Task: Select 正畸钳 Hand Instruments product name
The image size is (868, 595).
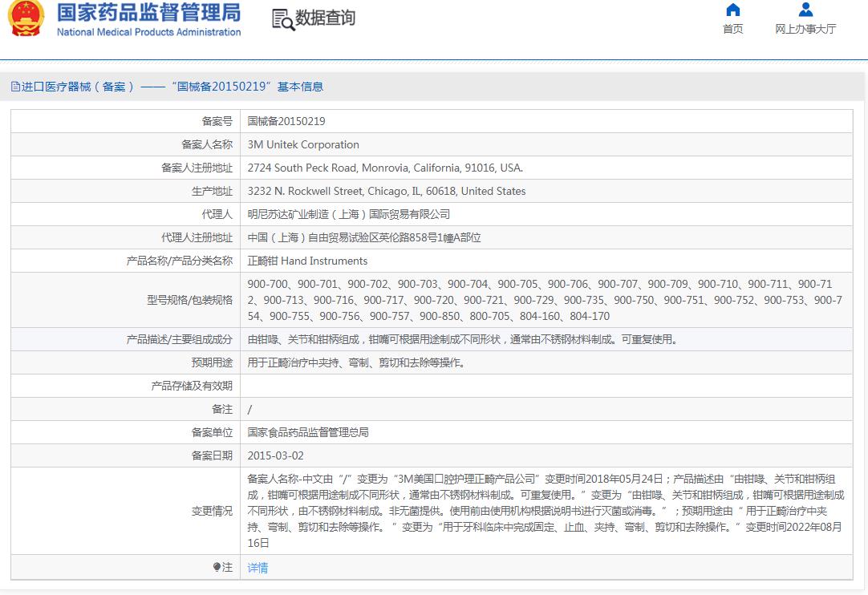Action: [x=307, y=261]
